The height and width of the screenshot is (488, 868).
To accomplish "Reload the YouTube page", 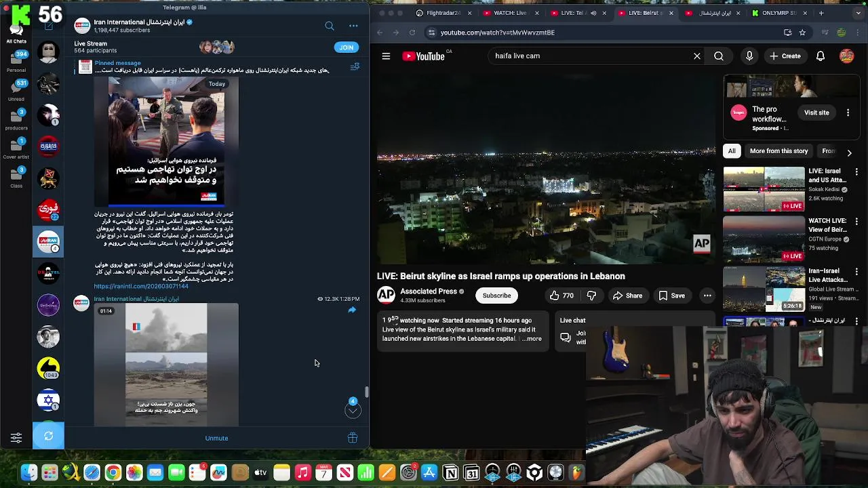I will [x=412, y=33].
